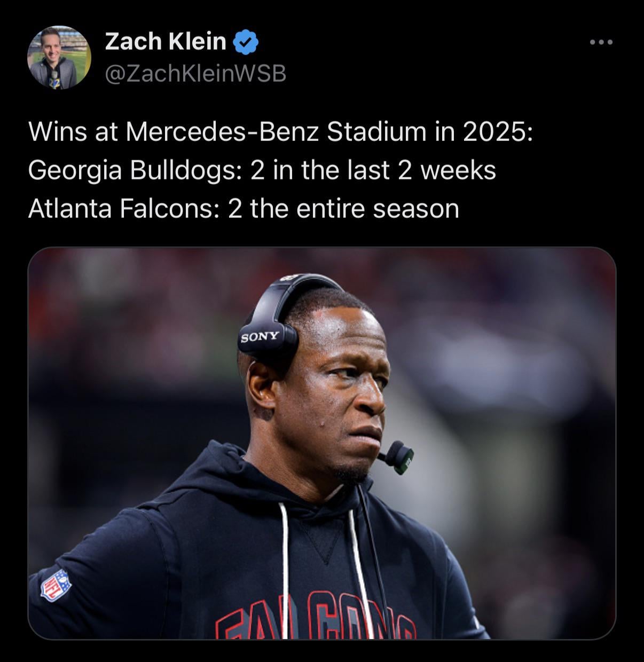This screenshot has height=662, width=644.
Task: Click '2025:' in the tweet text
Action: (x=498, y=132)
